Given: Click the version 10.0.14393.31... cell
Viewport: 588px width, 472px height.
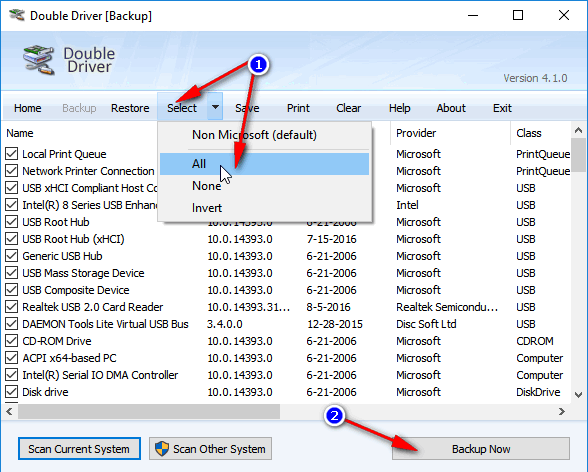Looking at the screenshot, I should click(x=249, y=307).
